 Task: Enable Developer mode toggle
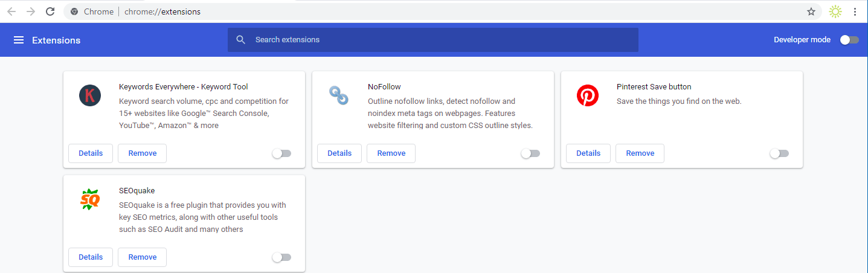[849, 40]
